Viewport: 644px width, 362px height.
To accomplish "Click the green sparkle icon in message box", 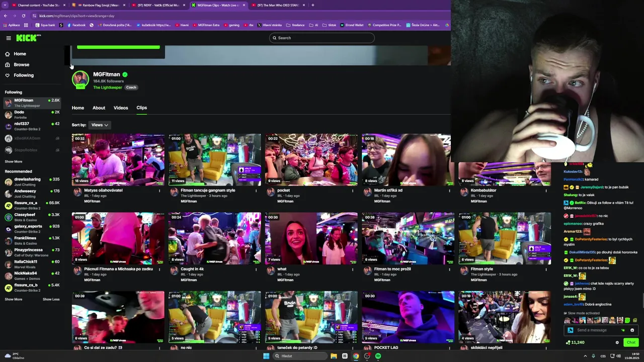I will pos(623,330).
